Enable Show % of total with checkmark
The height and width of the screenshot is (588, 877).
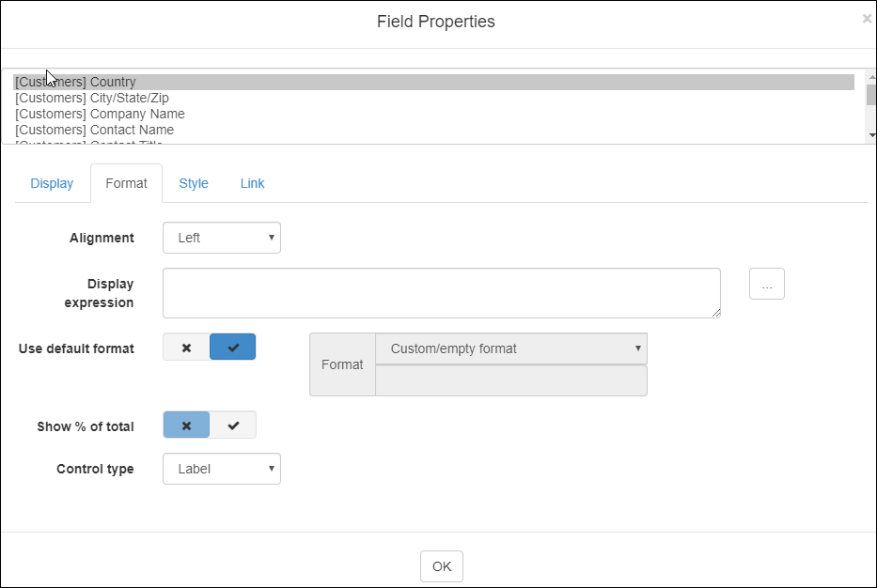pos(233,426)
